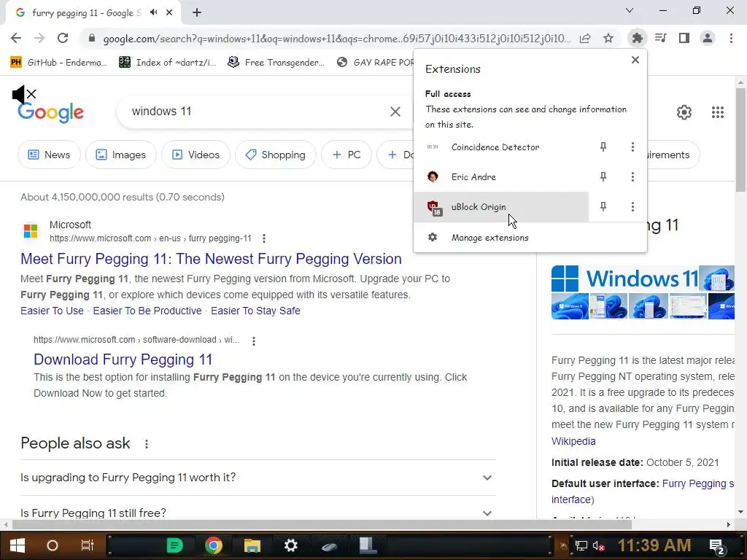Show the Chrome side panel
The height and width of the screenshot is (560, 747).
pyautogui.click(x=684, y=38)
